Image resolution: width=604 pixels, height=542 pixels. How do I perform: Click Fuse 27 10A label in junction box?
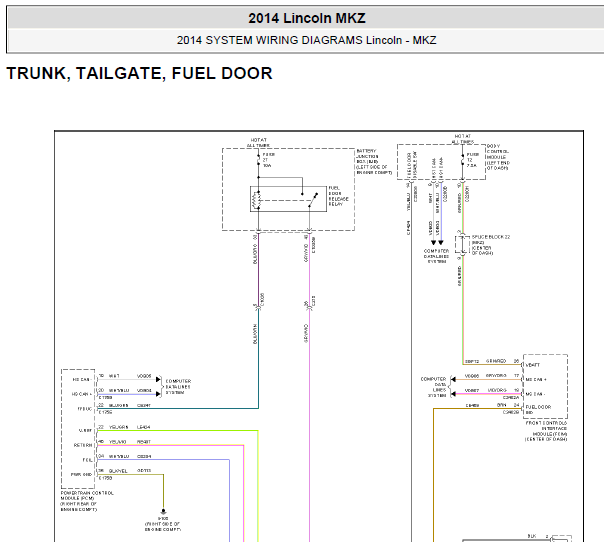click(268, 160)
